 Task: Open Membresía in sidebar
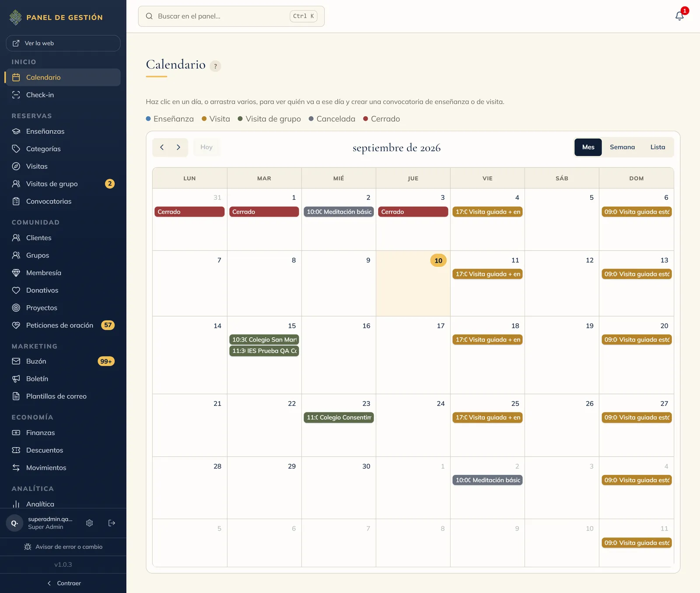pyautogui.click(x=63, y=273)
